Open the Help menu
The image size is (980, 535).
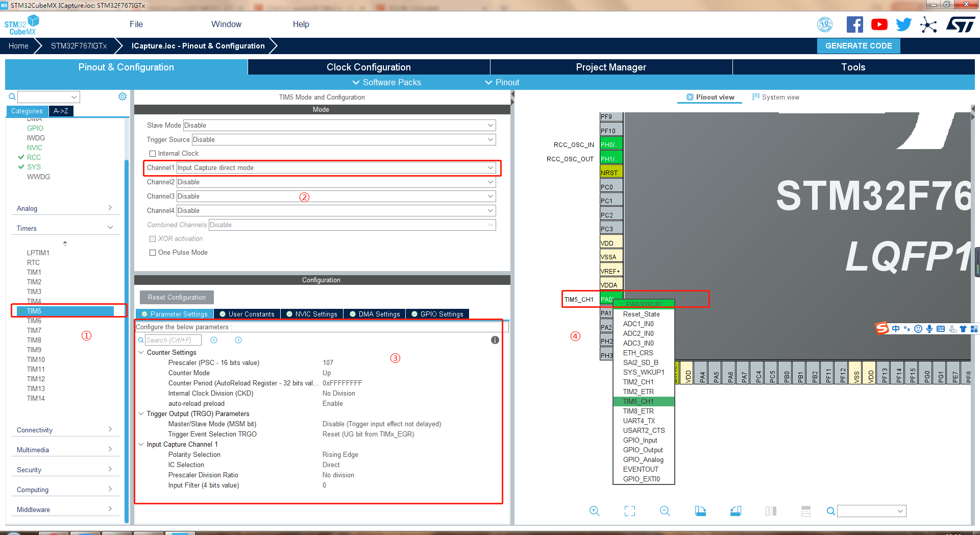pos(301,24)
